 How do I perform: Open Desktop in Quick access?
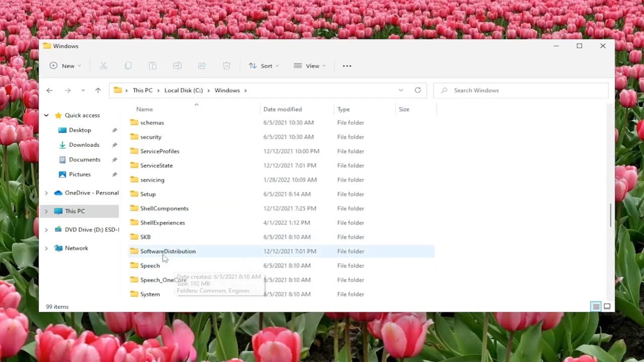[80, 130]
